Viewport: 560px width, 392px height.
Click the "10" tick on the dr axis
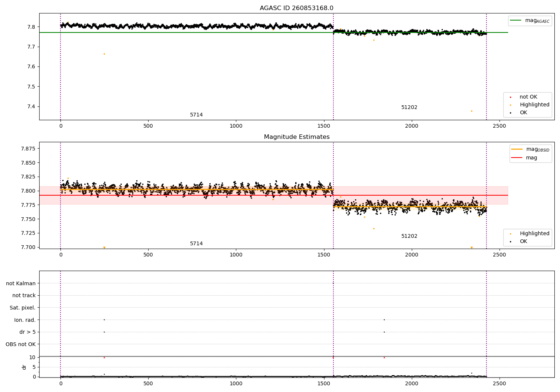click(x=32, y=358)
